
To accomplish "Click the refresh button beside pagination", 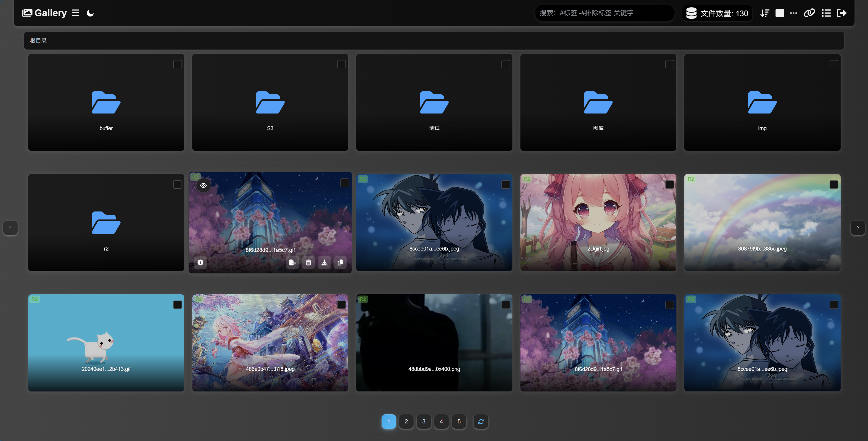I will 481,421.
